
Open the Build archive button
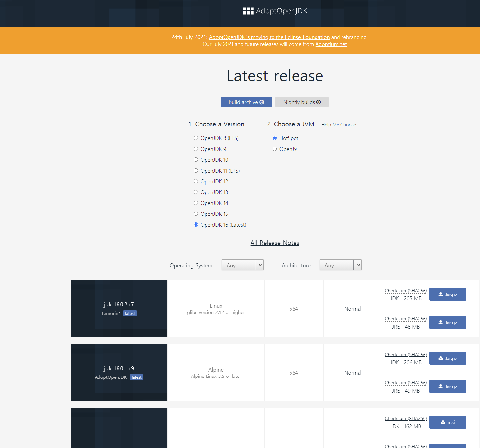point(246,102)
